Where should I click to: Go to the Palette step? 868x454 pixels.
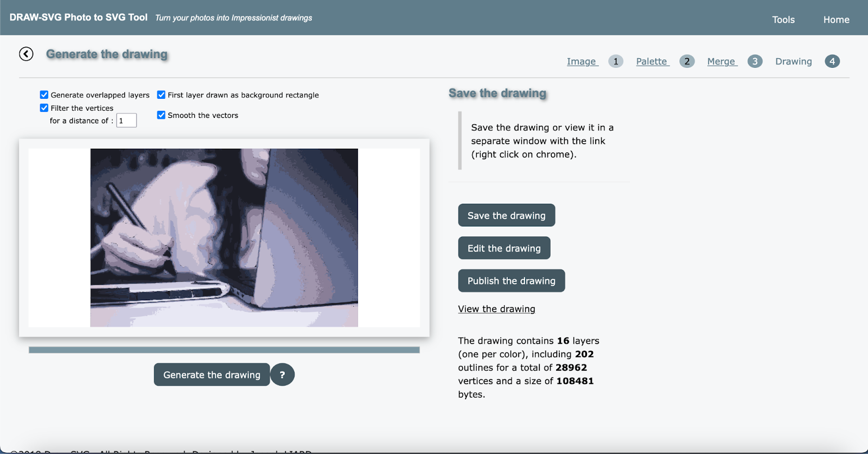pyautogui.click(x=652, y=61)
